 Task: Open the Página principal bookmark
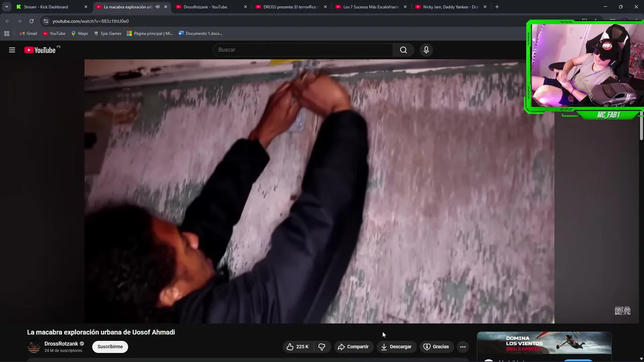[x=150, y=33]
